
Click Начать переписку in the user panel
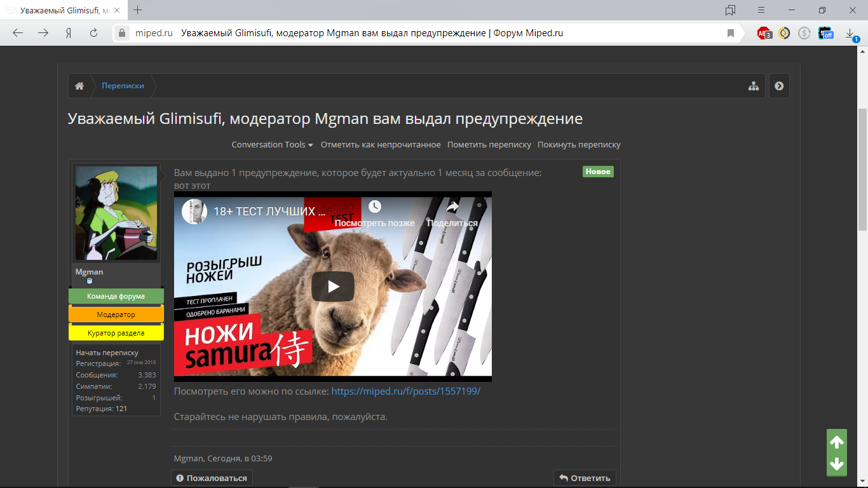pyautogui.click(x=107, y=353)
